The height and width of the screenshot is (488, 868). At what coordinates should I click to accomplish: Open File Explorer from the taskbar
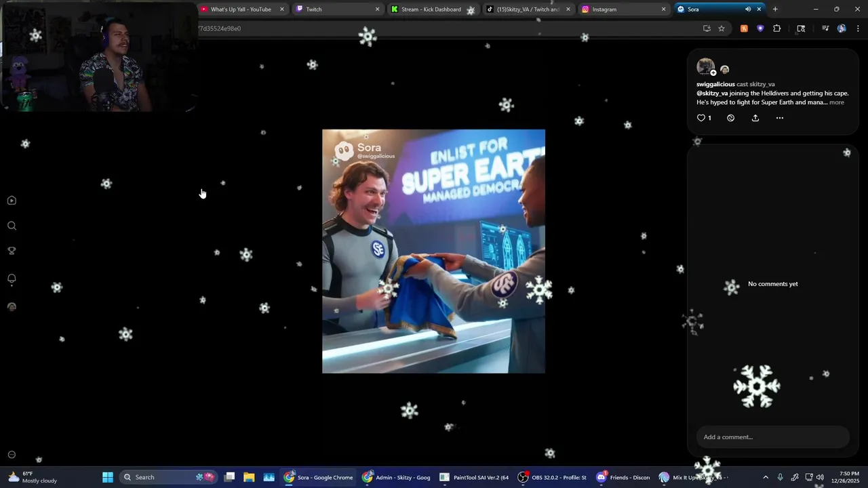pos(249,477)
